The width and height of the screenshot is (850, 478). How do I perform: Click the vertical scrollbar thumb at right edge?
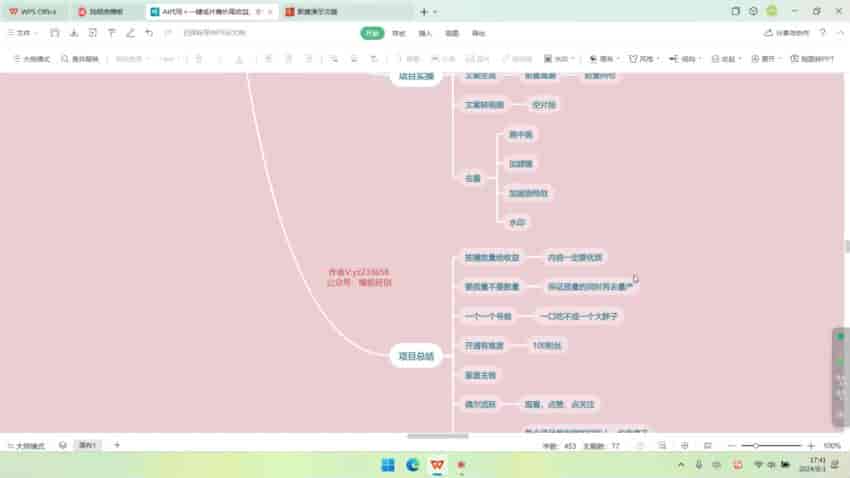click(847, 246)
